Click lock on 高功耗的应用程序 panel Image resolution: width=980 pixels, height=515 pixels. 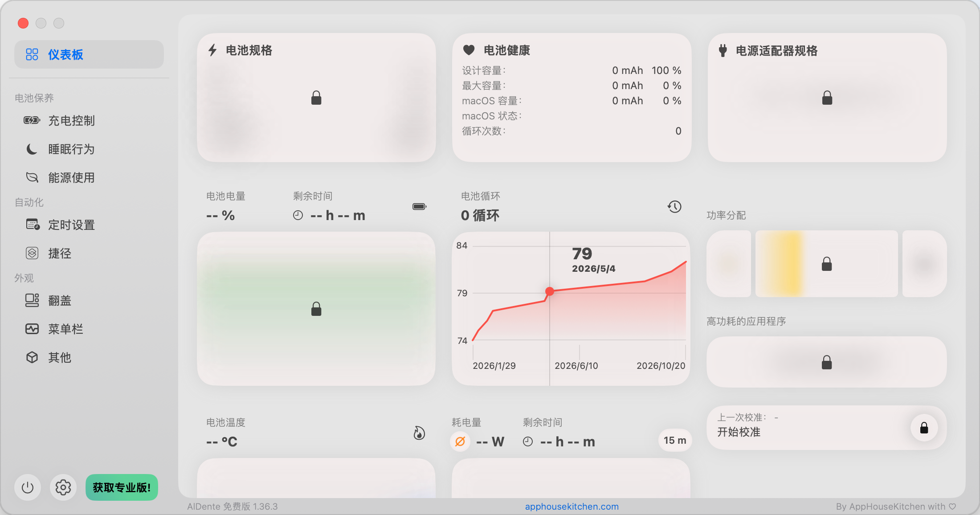(x=827, y=362)
